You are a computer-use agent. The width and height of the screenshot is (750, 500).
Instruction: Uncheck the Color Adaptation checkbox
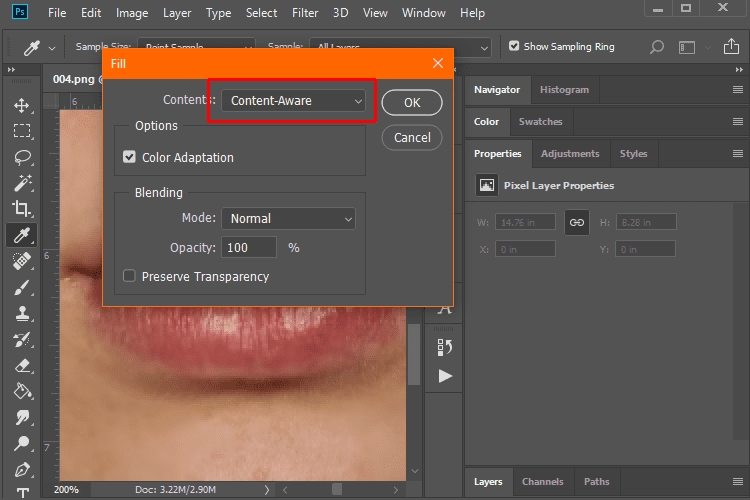pyautogui.click(x=129, y=157)
